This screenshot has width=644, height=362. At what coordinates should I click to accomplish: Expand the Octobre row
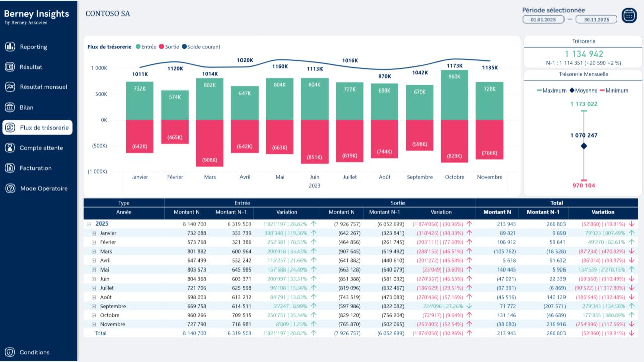[93, 315]
